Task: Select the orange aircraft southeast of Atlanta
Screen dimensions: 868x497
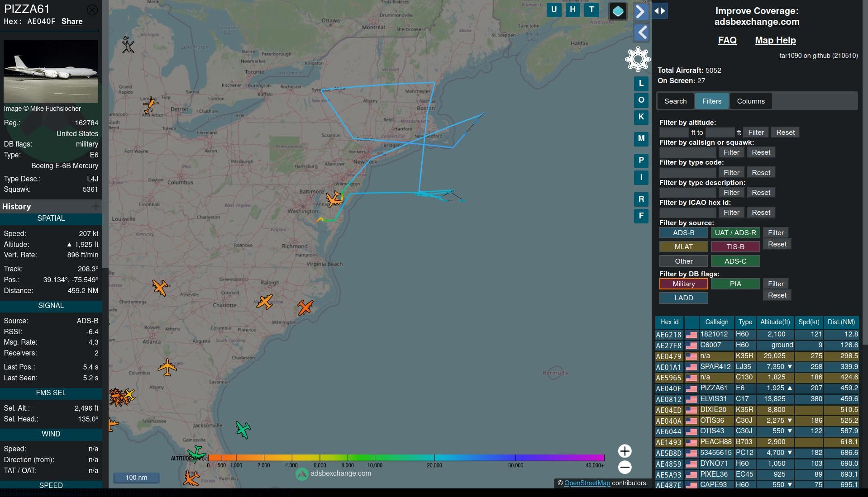Action: coord(167,367)
